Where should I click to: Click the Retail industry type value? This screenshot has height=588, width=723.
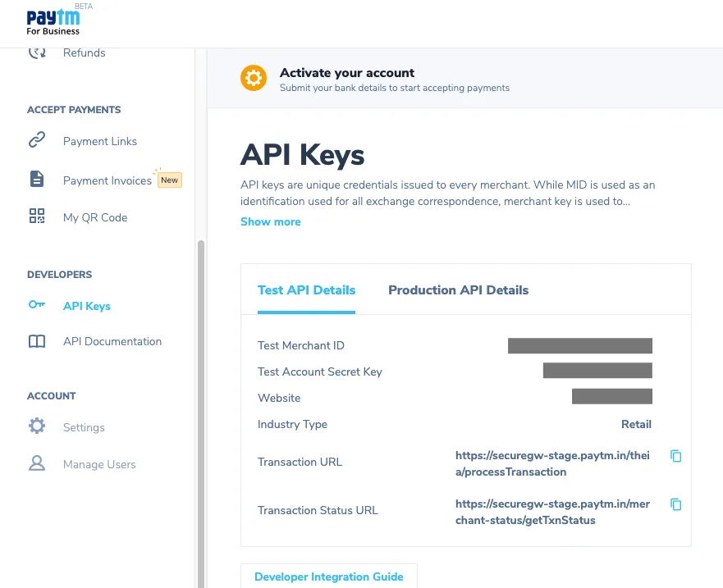636,424
